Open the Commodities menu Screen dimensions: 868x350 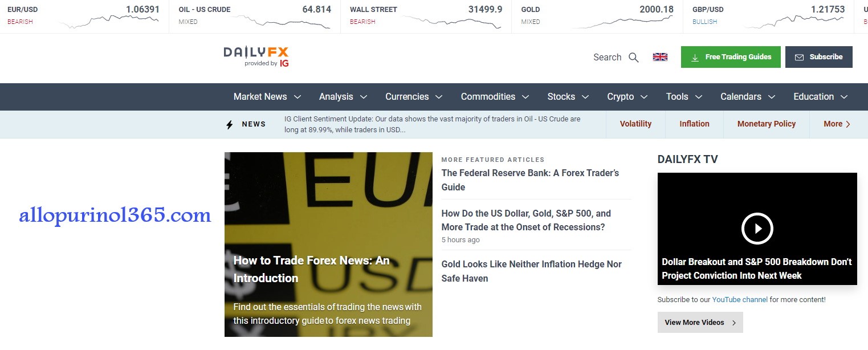488,97
